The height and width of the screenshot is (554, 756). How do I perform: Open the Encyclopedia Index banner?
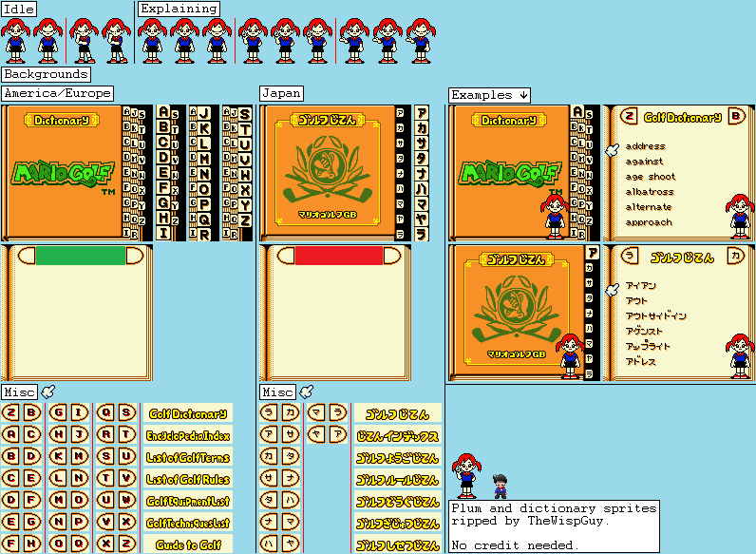tap(188, 435)
